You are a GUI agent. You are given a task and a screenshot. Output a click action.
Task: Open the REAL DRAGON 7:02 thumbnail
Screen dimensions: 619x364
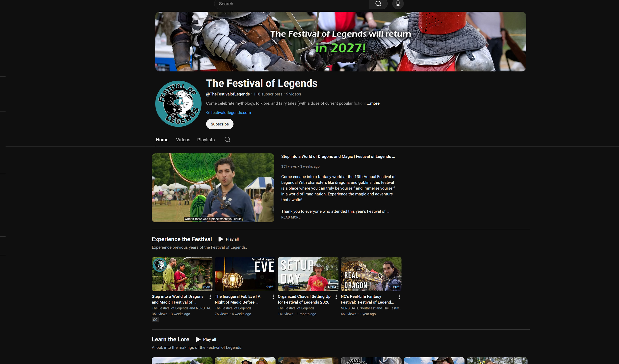(371, 274)
